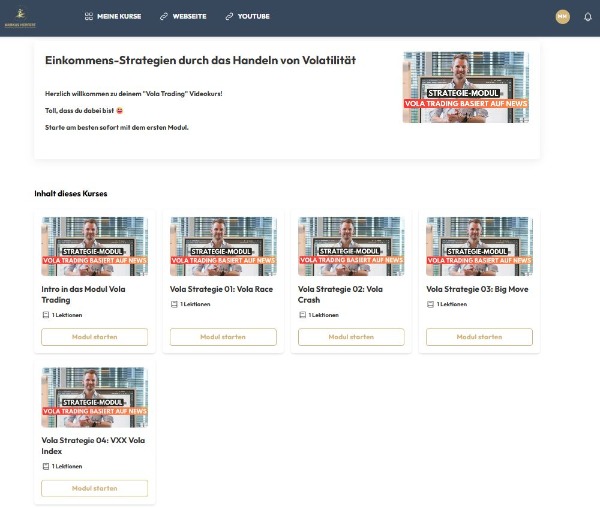Click the Vola Strategie 01 thumbnail image
Image resolution: width=600 pixels, height=508 pixels.
(x=222, y=246)
